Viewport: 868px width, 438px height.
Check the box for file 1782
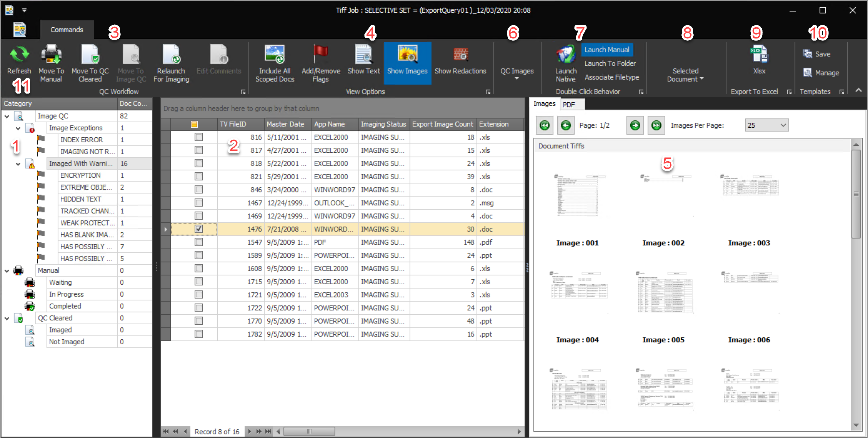[x=199, y=334]
